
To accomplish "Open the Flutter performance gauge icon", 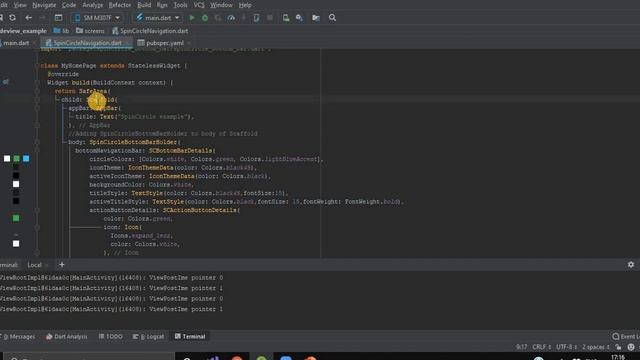I will click(231, 18).
